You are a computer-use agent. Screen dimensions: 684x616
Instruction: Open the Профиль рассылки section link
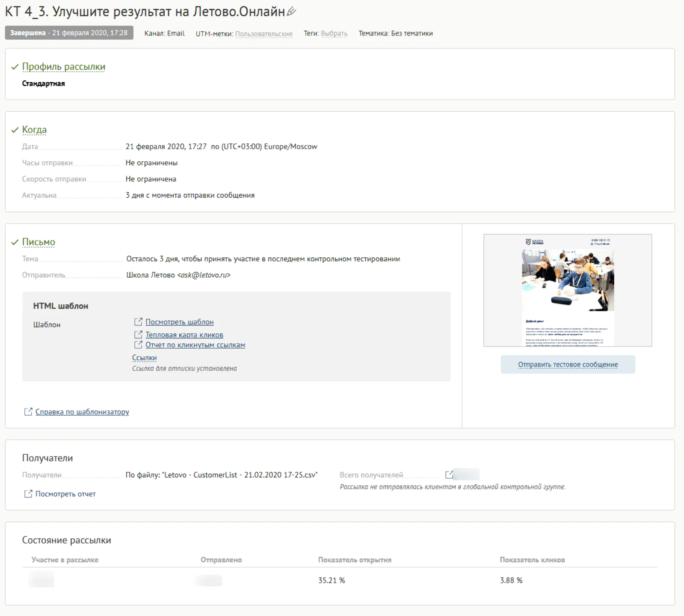[64, 67]
